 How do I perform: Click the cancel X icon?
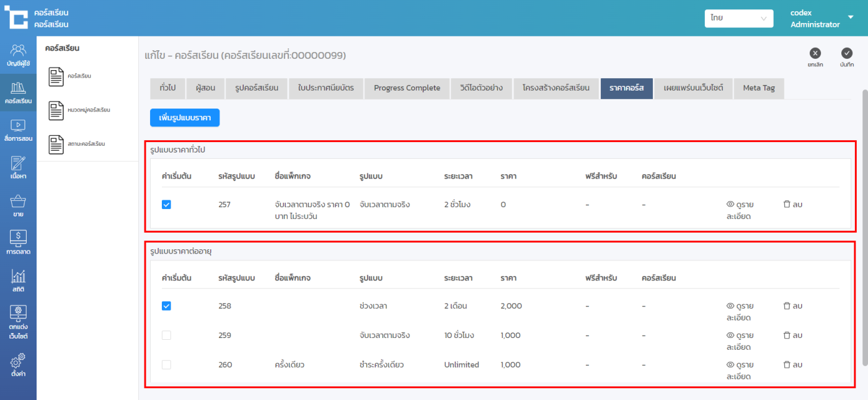pyautogui.click(x=815, y=53)
